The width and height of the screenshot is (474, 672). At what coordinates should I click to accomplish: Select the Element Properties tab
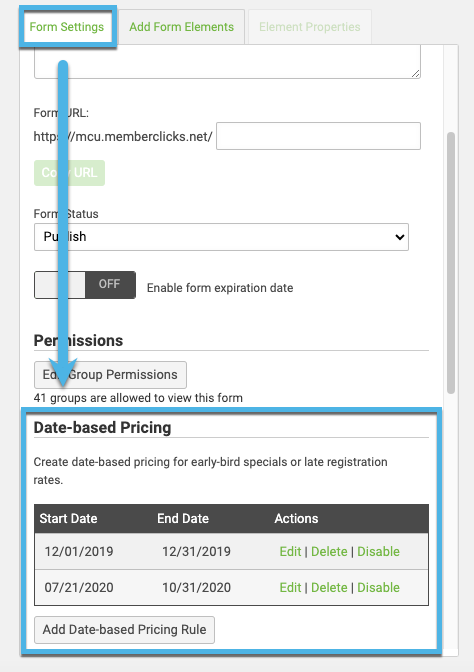pyautogui.click(x=309, y=27)
